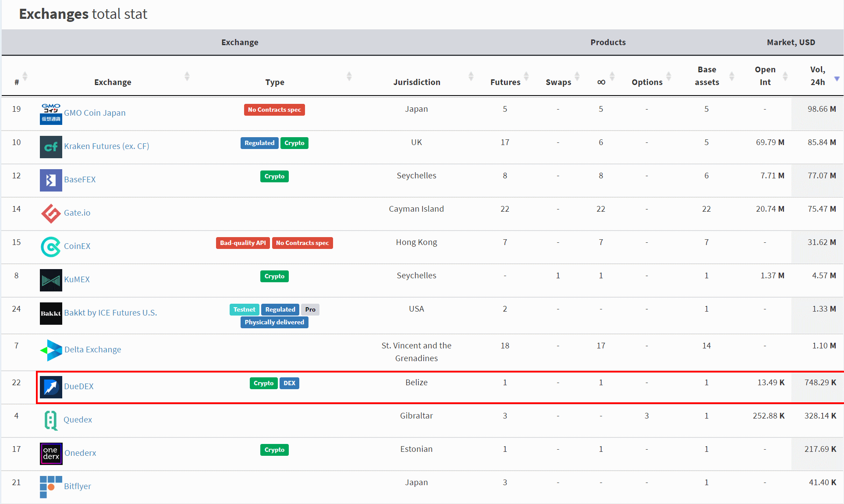The image size is (844, 504).
Task: Click DueDEX's Crypto tag
Action: [264, 383]
